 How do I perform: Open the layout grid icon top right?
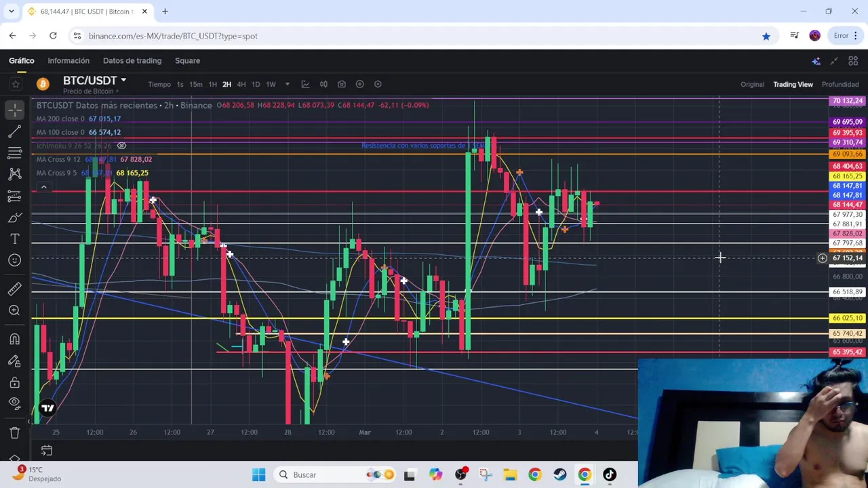pos(853,61)
